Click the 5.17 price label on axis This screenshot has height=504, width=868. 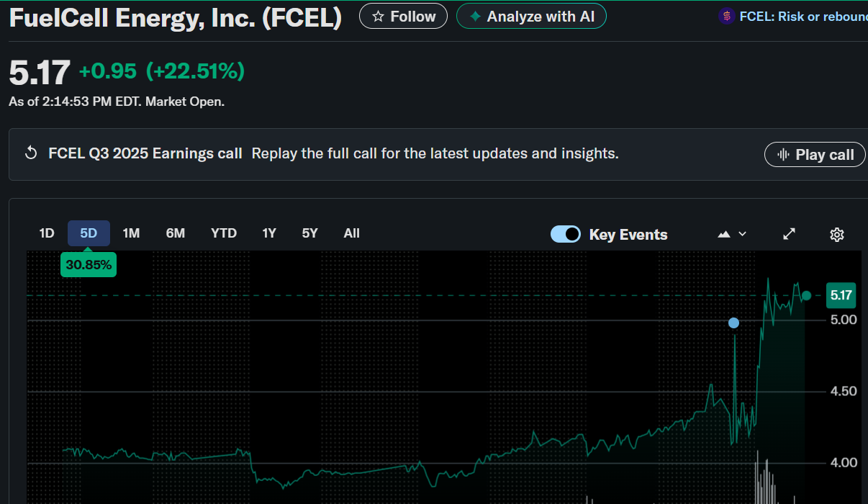841,295
